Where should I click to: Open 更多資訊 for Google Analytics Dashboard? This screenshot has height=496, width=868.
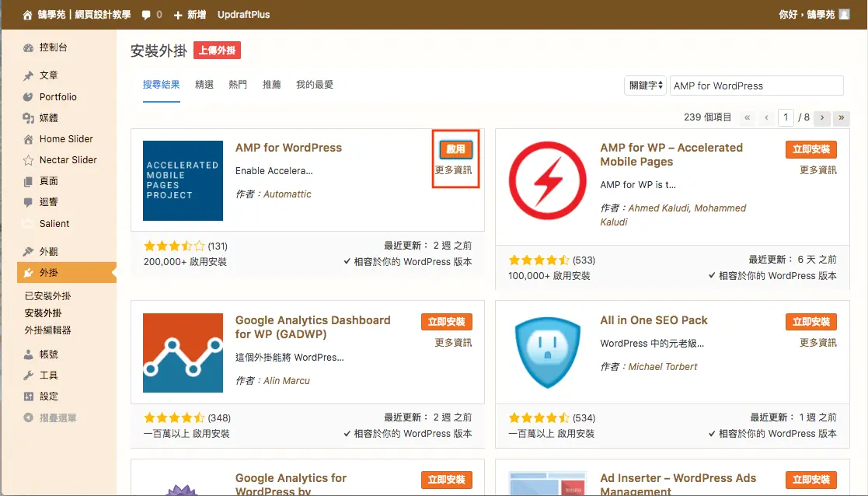point(453,343)
